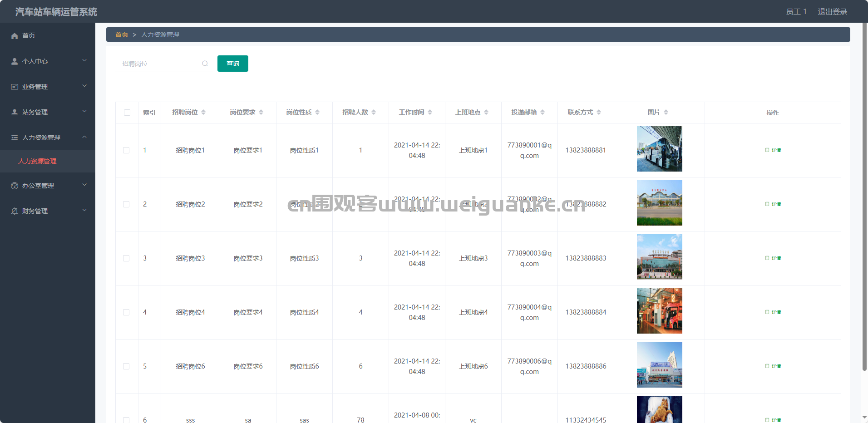Expand the 个人中心 menu chevron

[x=84, y=60]
